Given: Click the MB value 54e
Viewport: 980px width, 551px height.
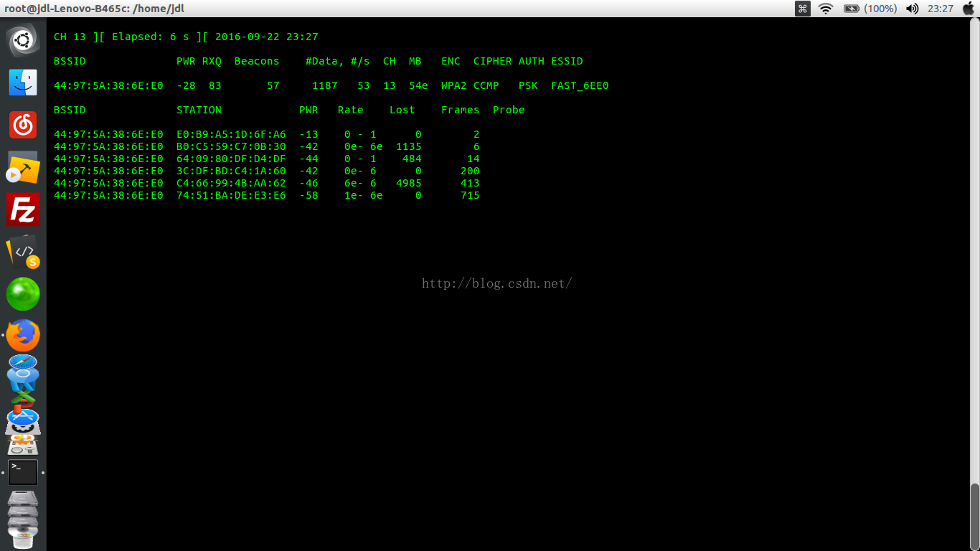Looking at the screenshot, I should click(x=418, y=85).
